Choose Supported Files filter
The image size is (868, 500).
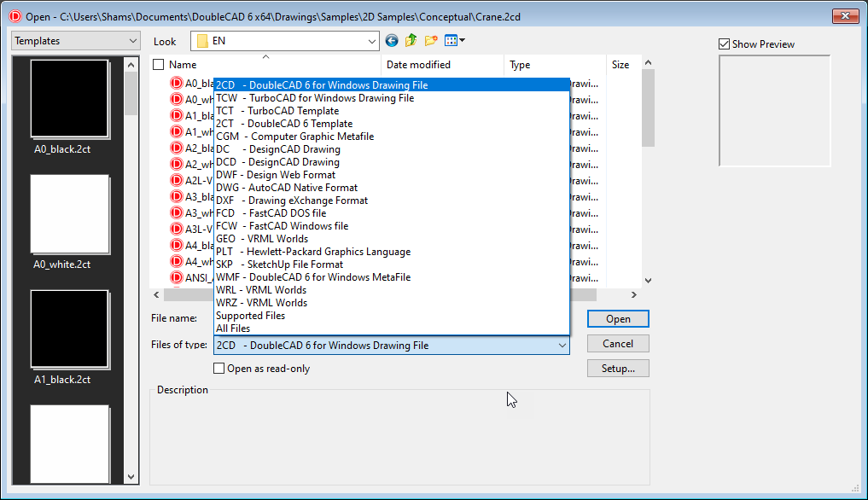click(392, 315)
